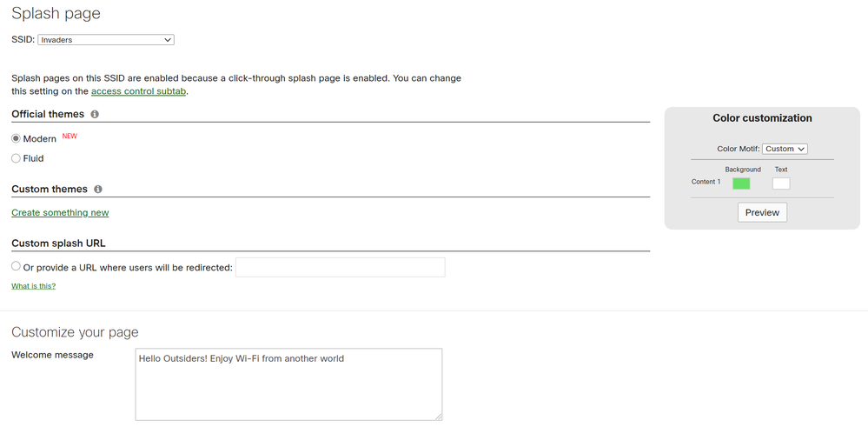Focus the redirect URL input field
This screenshot has height=427, width=868.
click(341, 268)
